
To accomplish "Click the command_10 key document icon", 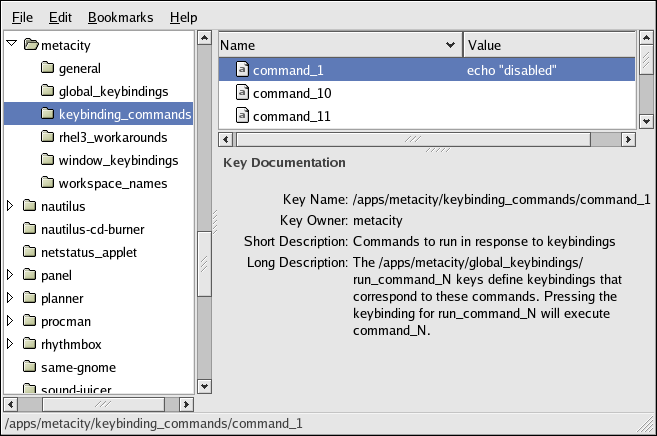I will (x=242, y=93).
